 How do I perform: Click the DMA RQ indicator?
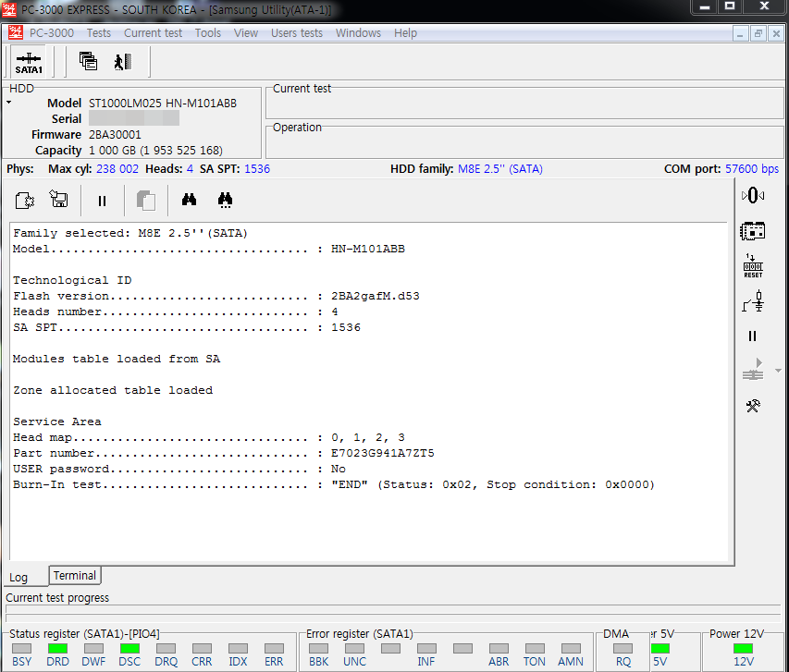point(623,648)
